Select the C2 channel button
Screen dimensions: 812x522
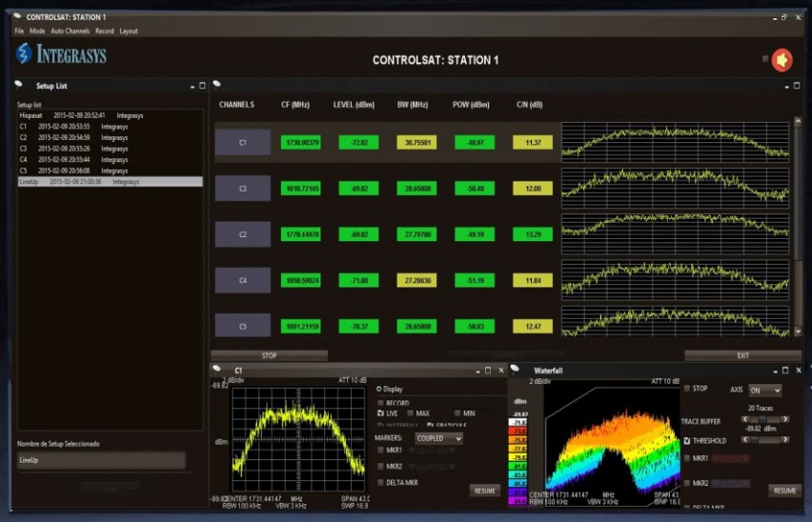click(243, 234)
